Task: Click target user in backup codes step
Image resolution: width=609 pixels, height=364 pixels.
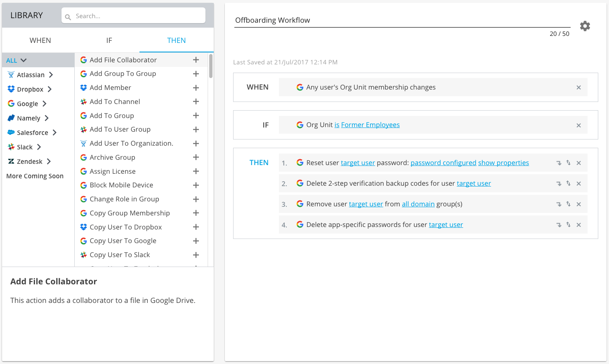Action: point(474,183)
